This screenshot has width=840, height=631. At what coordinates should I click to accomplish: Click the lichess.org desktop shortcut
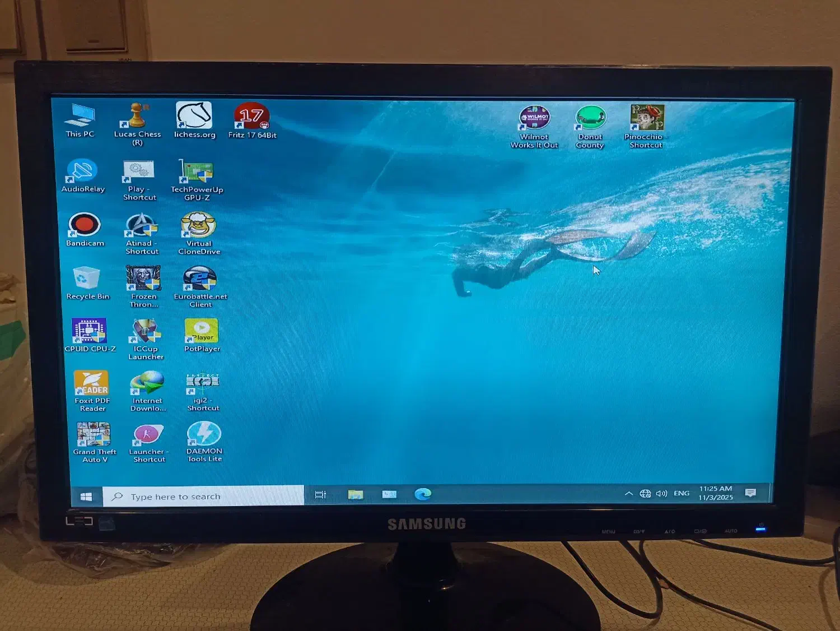[194, 116]
